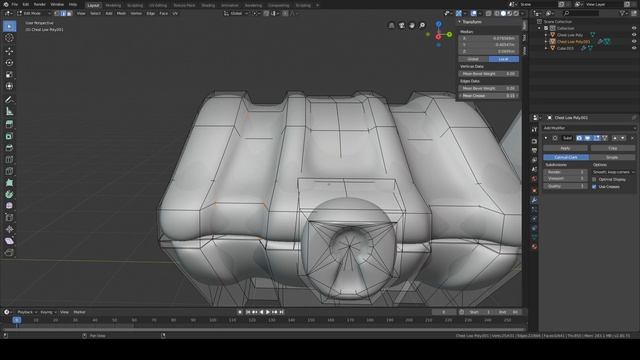Toggle the Use Creases checkbox
This screenshot has width=640, height=360.
(x=594, y=187)
